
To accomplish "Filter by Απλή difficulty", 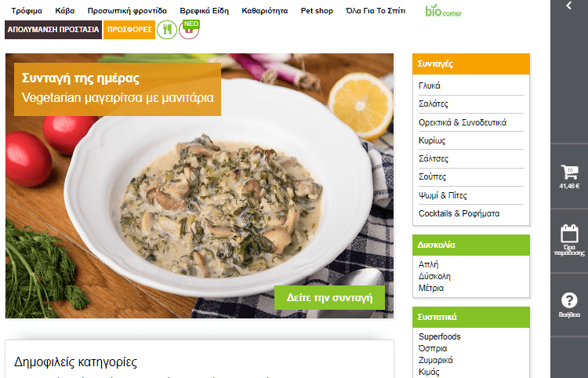I will tap(428, 264).
